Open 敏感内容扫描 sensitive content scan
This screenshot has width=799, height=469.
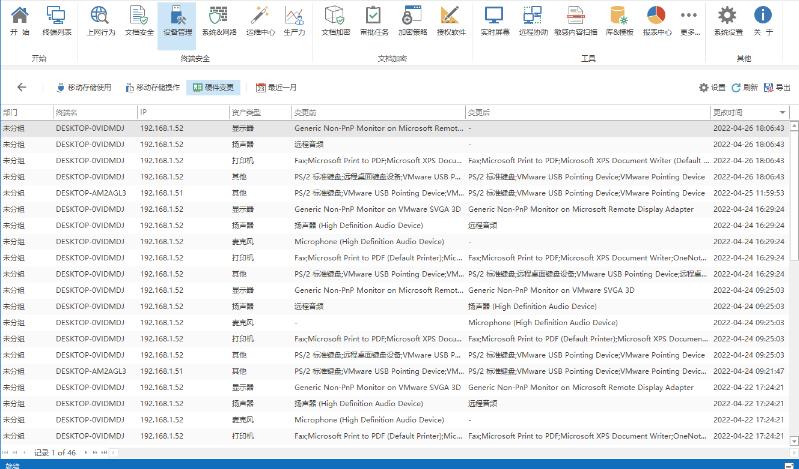pyautogui.click(x=578, y=20)
